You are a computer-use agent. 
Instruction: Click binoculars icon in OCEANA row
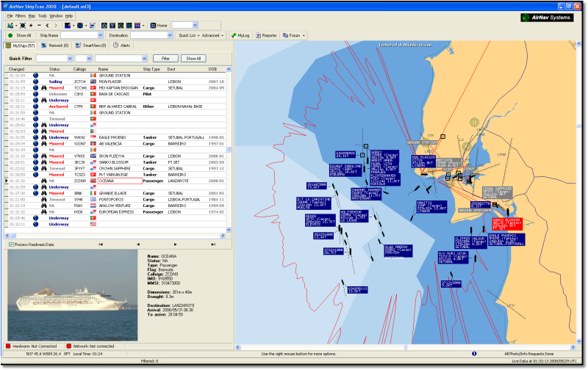(44, 181)
